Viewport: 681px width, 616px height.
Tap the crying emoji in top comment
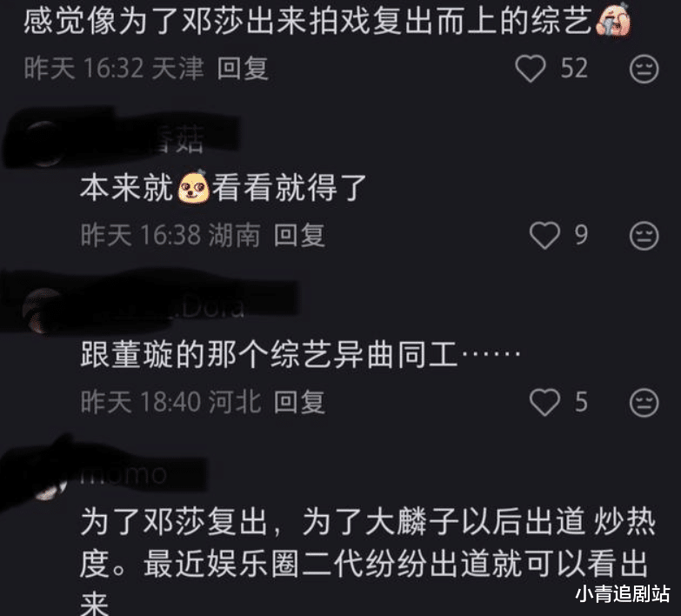coord(612,19)
